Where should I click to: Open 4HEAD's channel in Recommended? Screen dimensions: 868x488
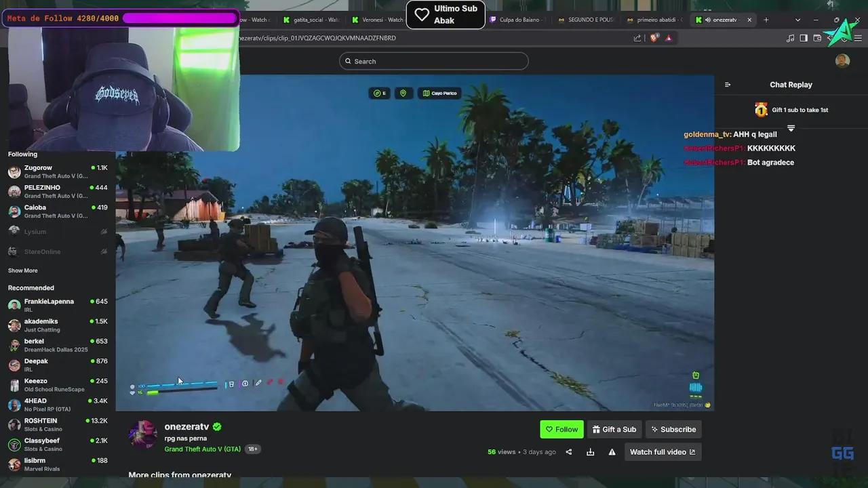tap(58, 405)
